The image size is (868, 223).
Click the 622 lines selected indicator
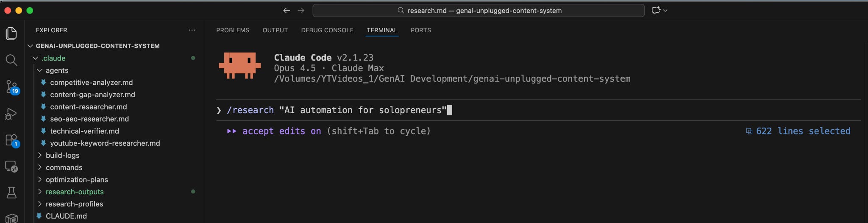tap(798, 131)
